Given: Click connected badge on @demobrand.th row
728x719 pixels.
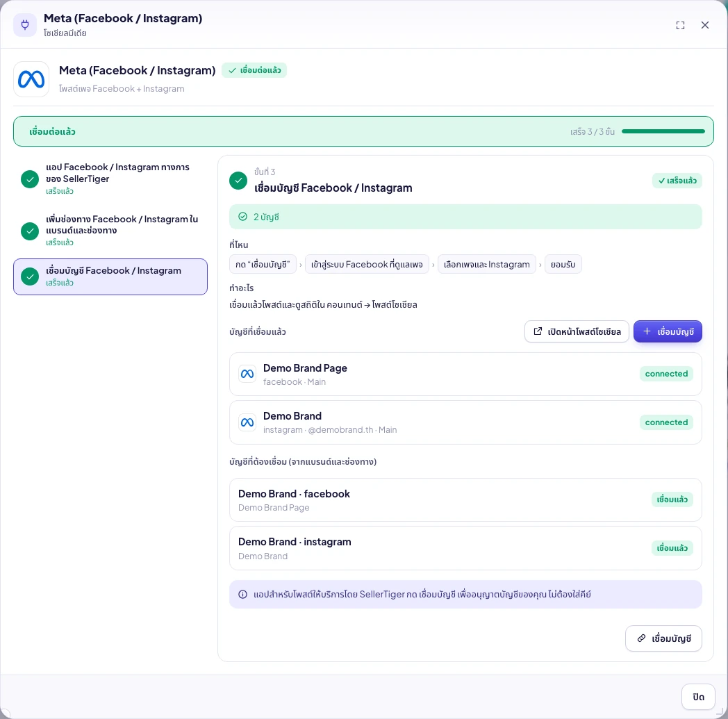Looking at the screenshot, I should tap(666, 422).
